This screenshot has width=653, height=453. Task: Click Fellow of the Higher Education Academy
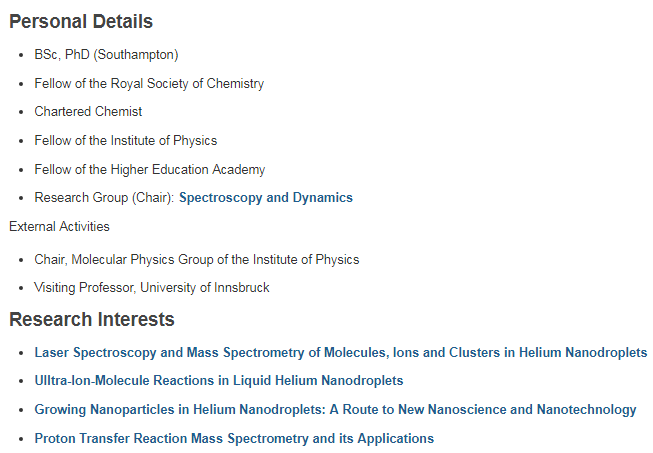pos(149,170)
